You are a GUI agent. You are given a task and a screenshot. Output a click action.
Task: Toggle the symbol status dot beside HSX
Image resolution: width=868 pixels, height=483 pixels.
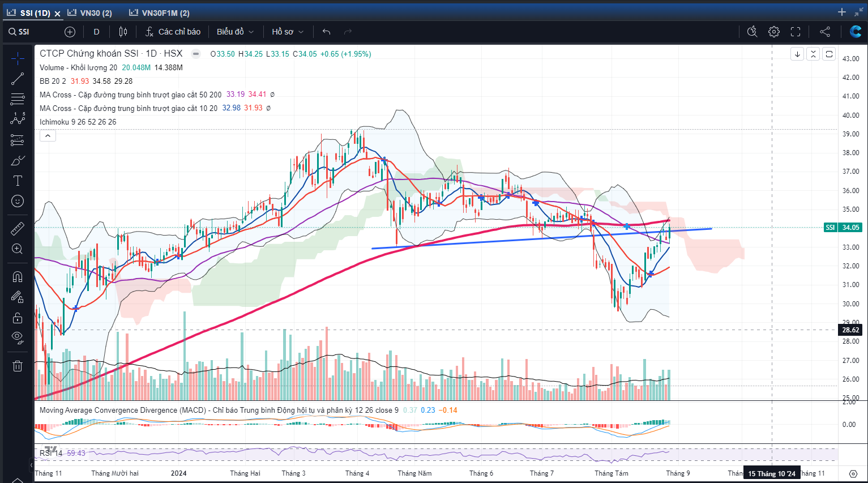coord(196,54)
